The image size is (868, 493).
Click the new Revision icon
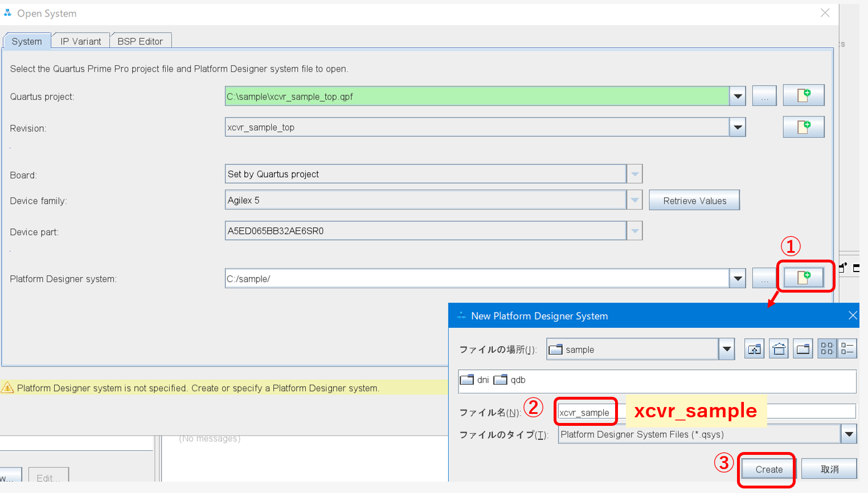803,127
